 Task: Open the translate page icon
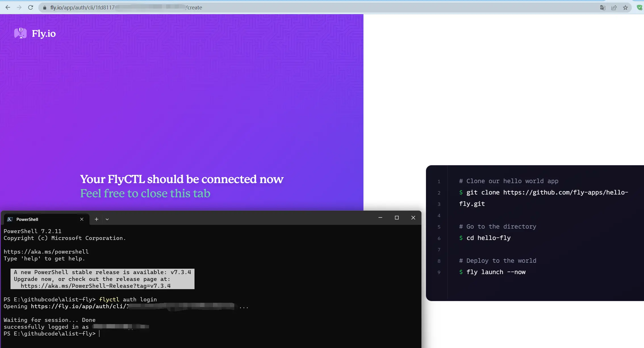pos(603,8)
